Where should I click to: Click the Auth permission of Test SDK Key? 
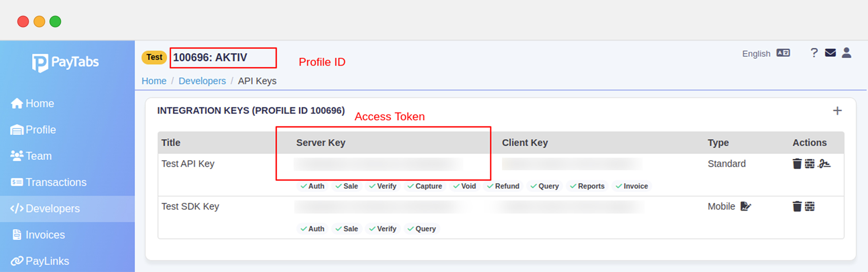click(312, 229)
